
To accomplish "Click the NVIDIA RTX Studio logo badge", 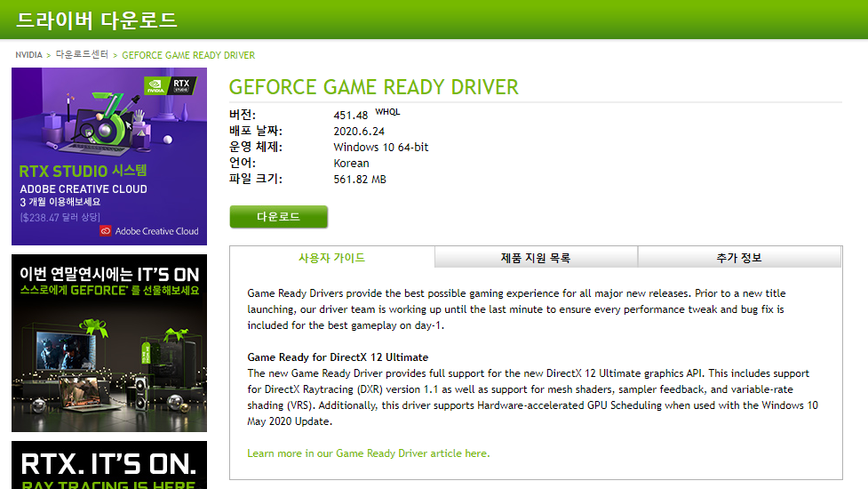I will click(x=170, y=85).
